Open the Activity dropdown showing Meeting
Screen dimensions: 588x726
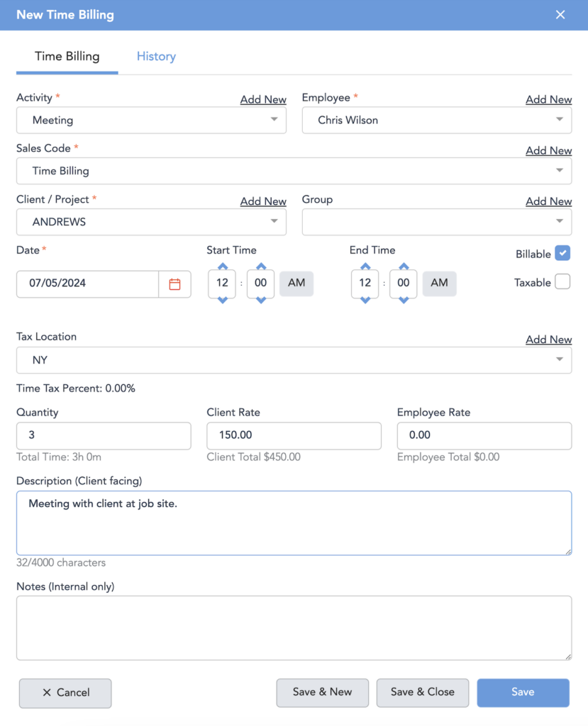click(x=151, y=121)
